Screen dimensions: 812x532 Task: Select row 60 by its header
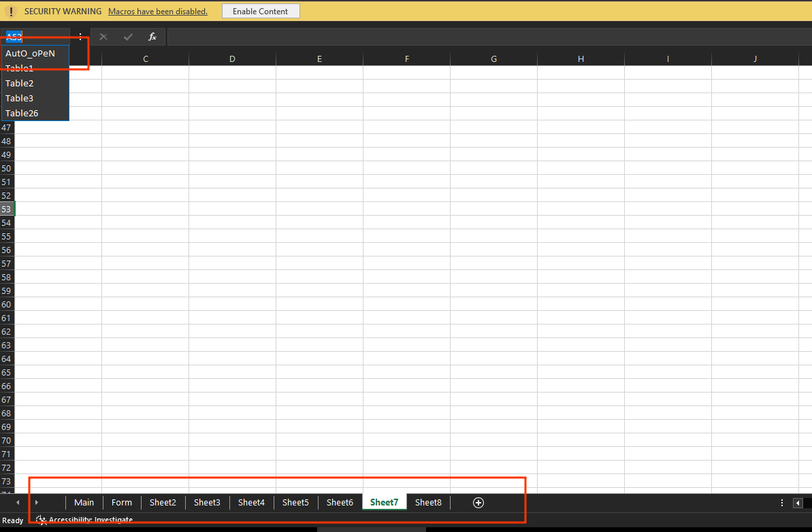pos(7,304)
